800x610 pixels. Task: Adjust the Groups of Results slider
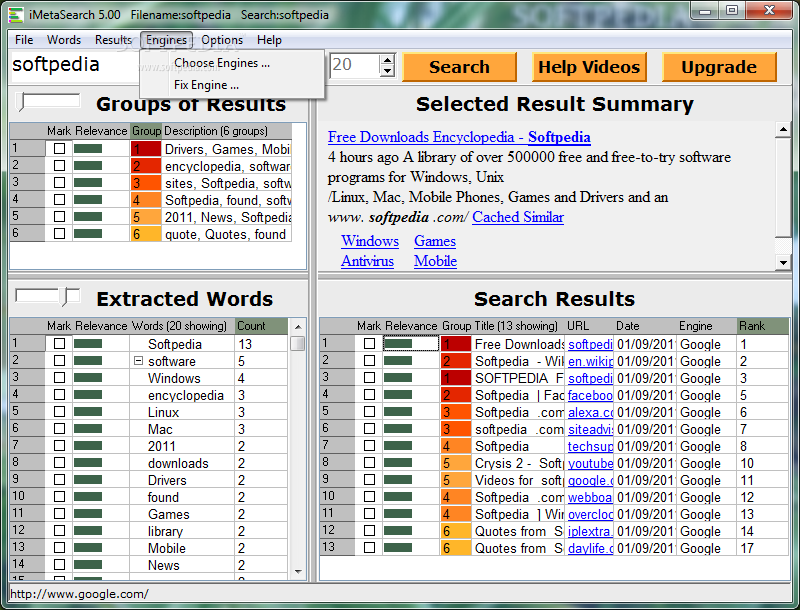tap(21, 102)
